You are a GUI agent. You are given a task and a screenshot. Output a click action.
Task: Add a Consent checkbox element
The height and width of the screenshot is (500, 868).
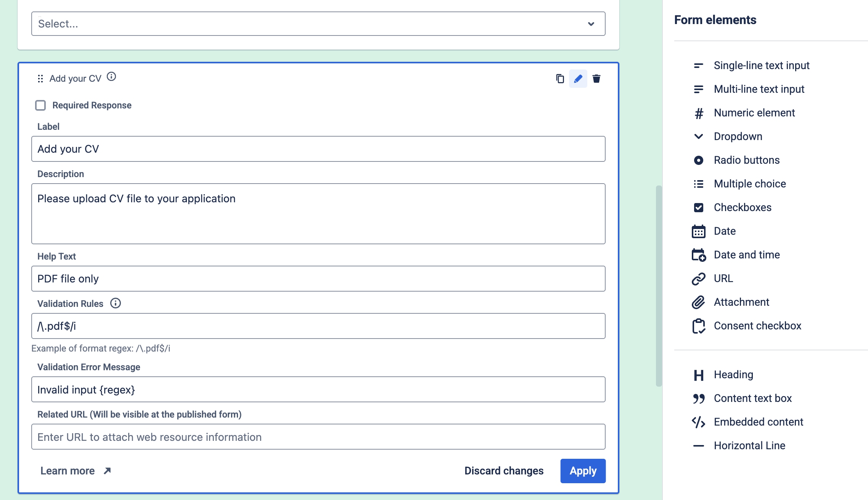click(757, 326)
